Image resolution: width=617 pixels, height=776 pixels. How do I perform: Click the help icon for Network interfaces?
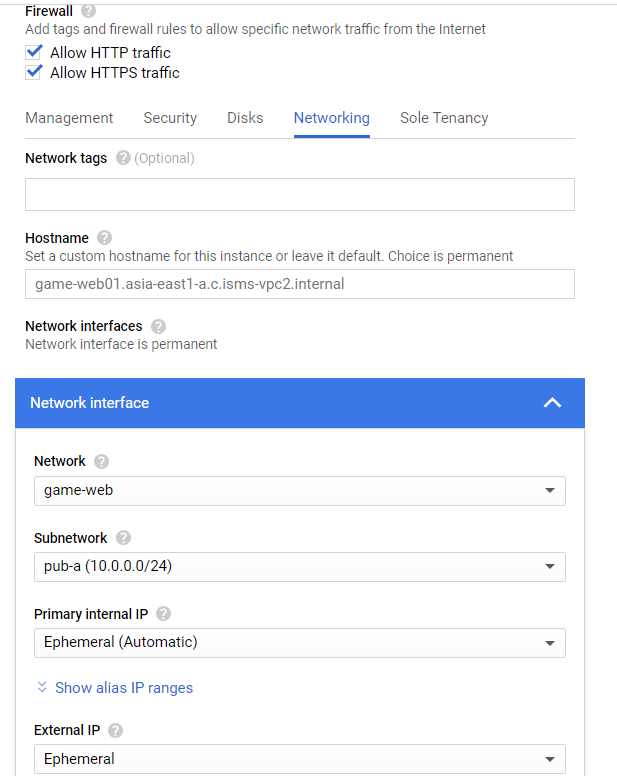[x=158, y=326]
